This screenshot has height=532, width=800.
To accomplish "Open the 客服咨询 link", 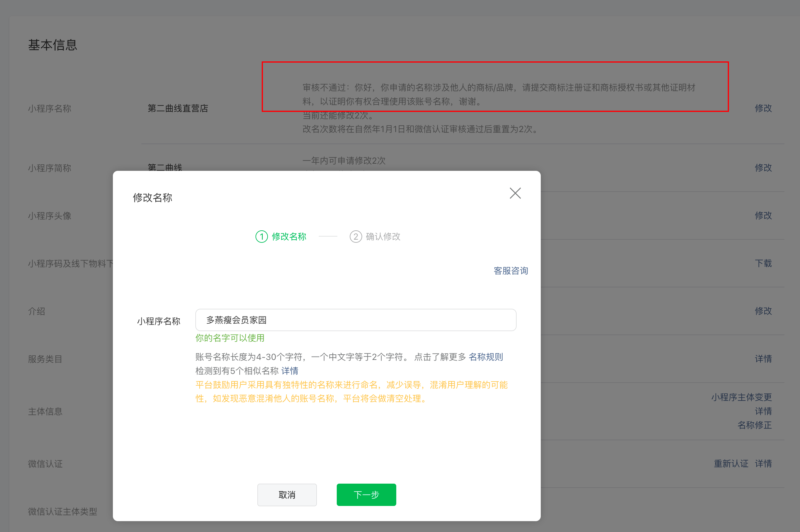I will coord(511,271).
